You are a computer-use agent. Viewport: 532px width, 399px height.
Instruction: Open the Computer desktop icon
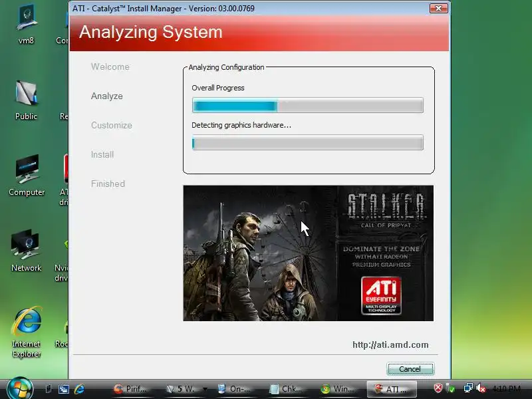[x=27, y=176]
